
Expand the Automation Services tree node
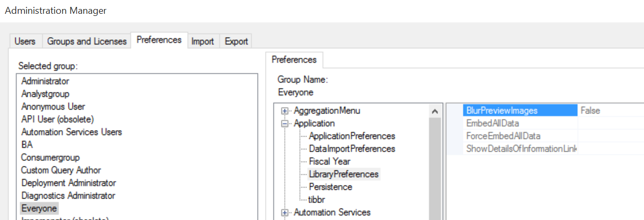pyautogui.click(x=285, y=213)
